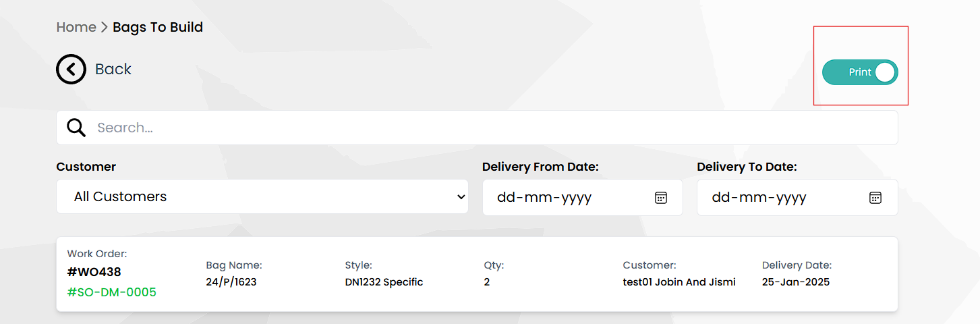Click the circled back arrow icon
Viewport: 980px width, 324px height.
pyautogui.click(x=71, y=70)
